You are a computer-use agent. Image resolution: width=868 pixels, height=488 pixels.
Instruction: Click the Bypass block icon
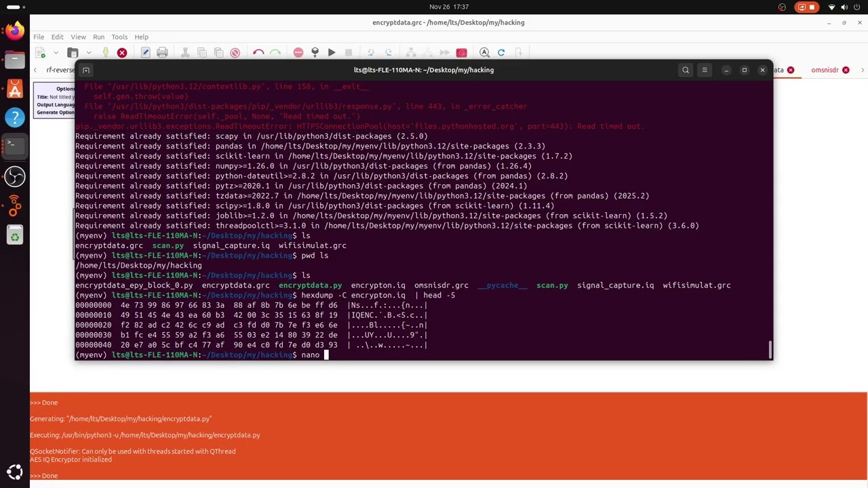[x=444, y=53]
